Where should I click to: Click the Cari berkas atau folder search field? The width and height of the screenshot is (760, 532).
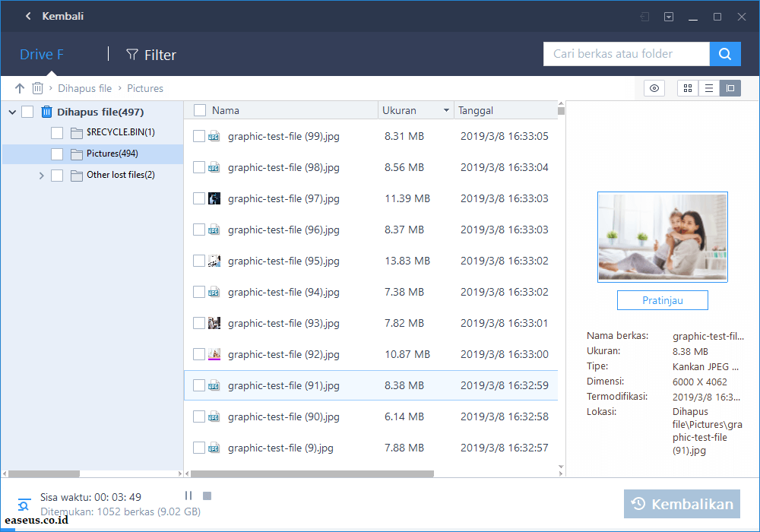coord(626,54)
